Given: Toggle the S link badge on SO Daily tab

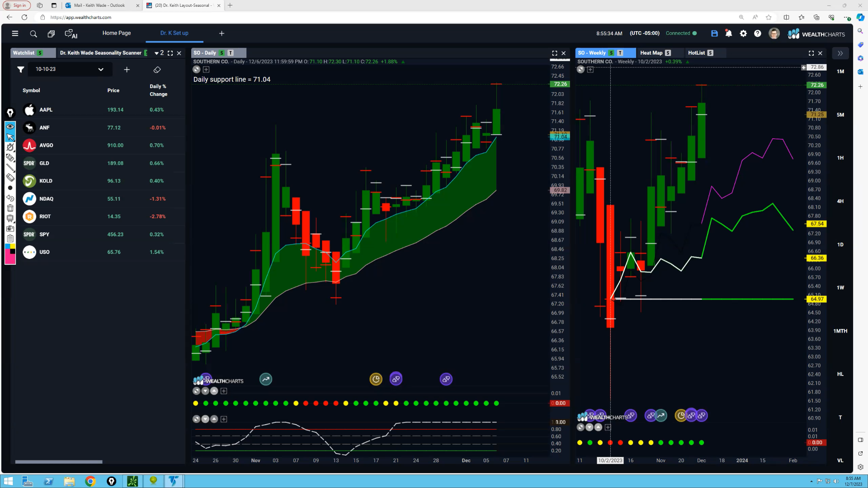Looking at the screenshot, I should coord(222,53).
